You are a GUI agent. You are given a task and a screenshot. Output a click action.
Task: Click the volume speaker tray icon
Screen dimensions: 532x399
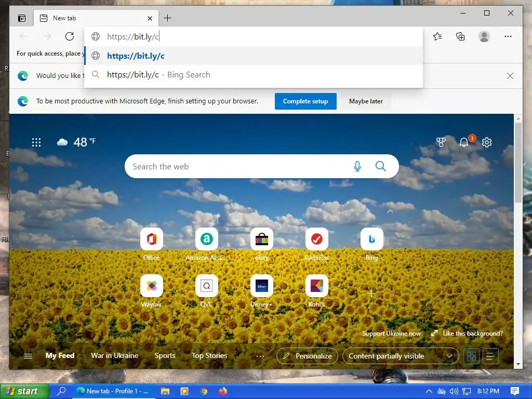[454, 391]
